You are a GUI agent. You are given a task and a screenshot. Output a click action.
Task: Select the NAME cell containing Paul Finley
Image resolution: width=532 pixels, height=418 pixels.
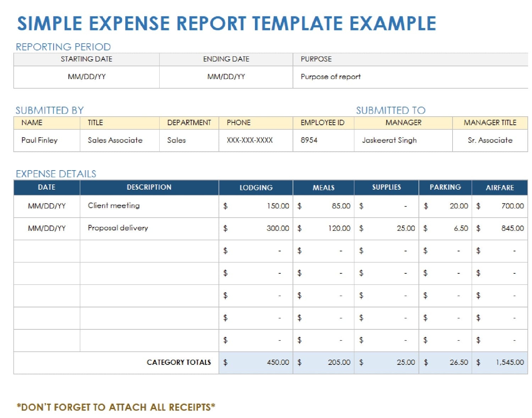39,140
